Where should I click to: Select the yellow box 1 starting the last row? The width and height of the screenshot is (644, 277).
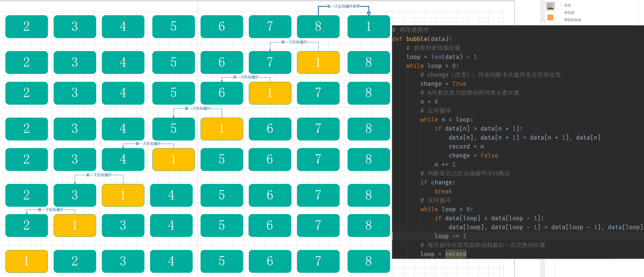(x=27, y=261)
